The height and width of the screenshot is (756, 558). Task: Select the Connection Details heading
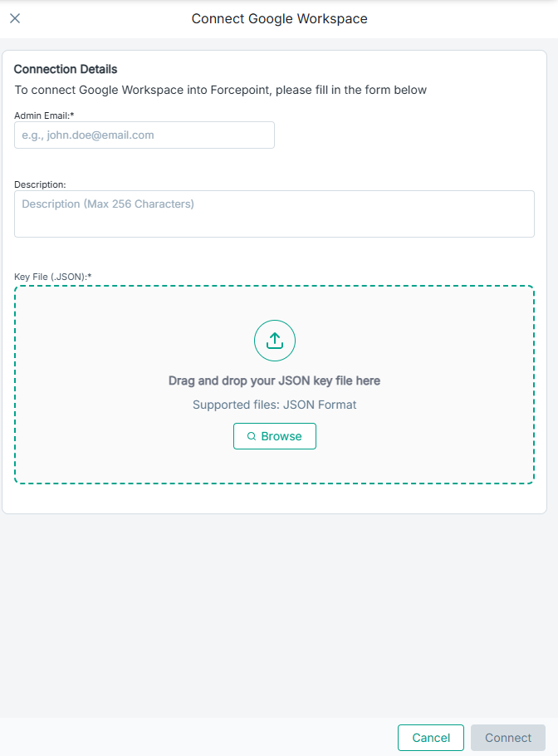(66, 69)
